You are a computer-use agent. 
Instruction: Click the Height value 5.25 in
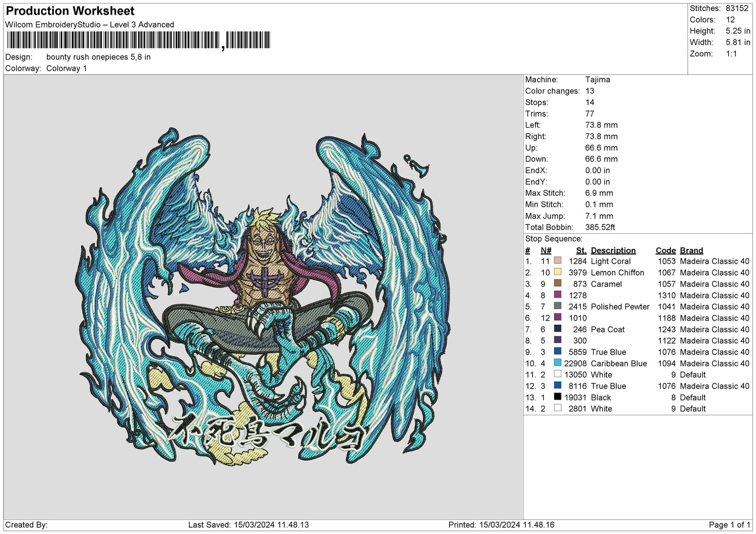pos(738,31)
